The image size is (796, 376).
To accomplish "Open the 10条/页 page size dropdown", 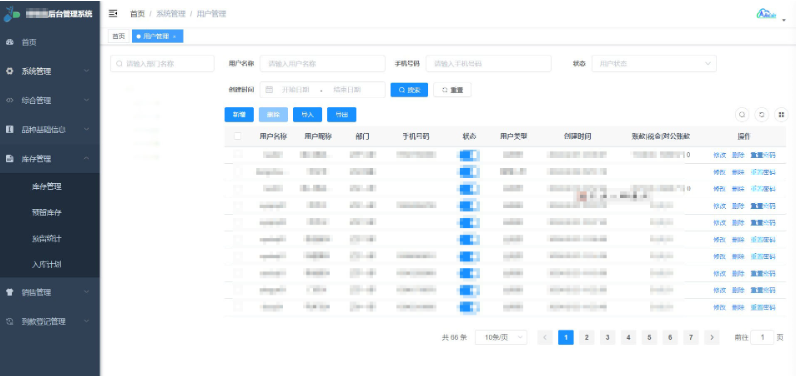I will pos(501,337).
